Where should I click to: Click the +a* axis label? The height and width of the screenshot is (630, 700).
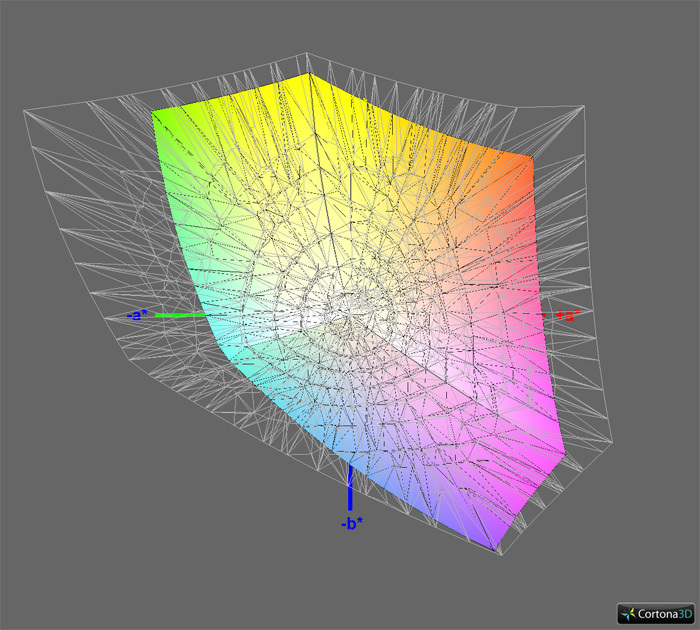click(568, 315)
